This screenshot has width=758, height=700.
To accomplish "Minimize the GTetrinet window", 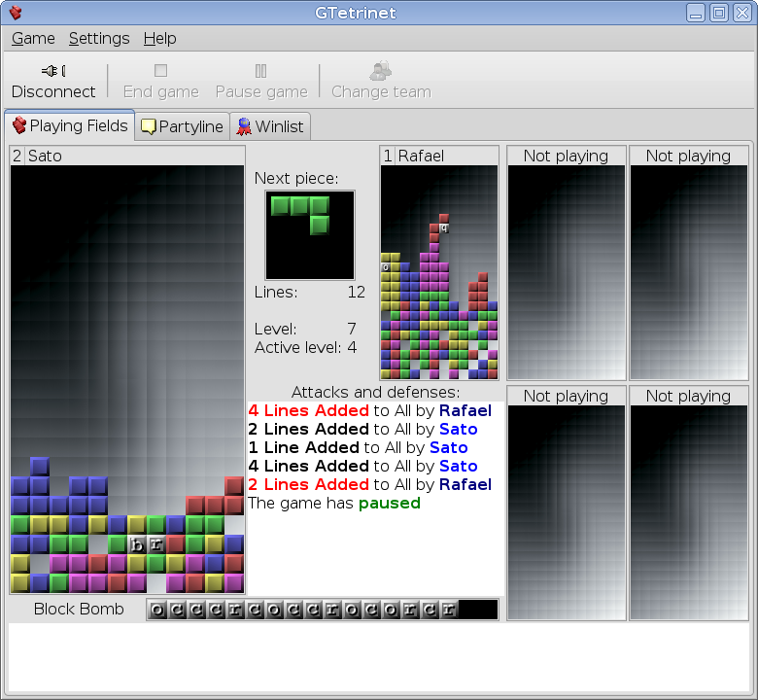I will [x=695, y=13].
